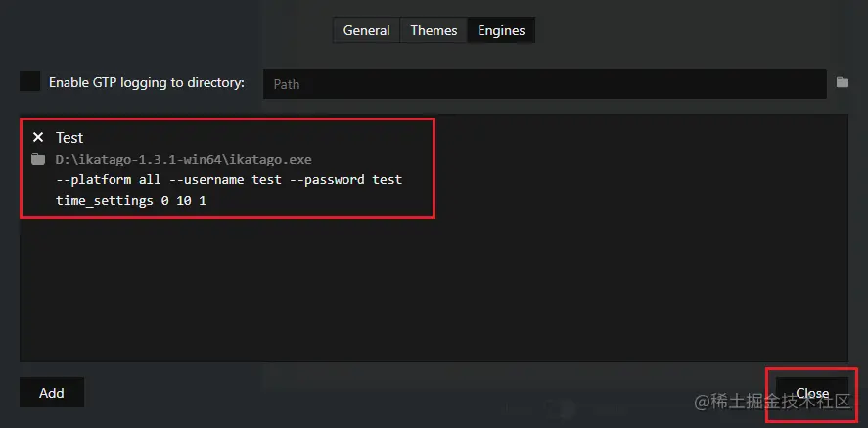Enable GTP logging to directory checkbox

pos(30,81)
